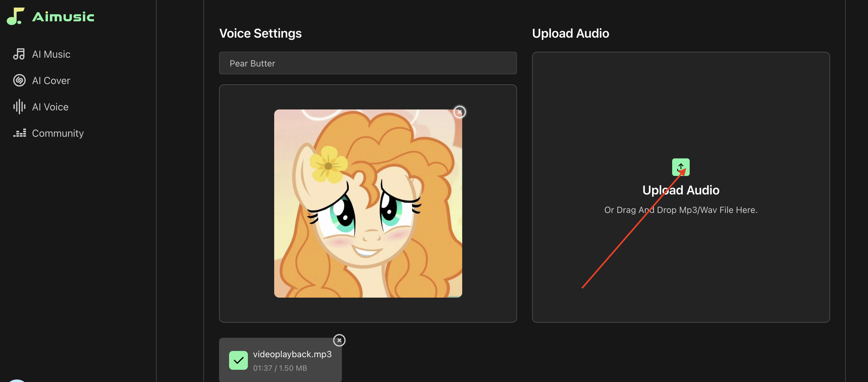This screenshot has height=382, width=868.
Task: Open AI Cover in the sidebar
Action: [x=41, y=81]
